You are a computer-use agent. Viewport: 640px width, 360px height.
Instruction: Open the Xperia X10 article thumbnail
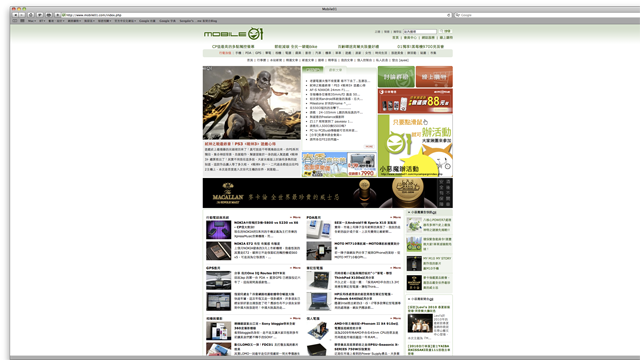[x=319, y=230]
